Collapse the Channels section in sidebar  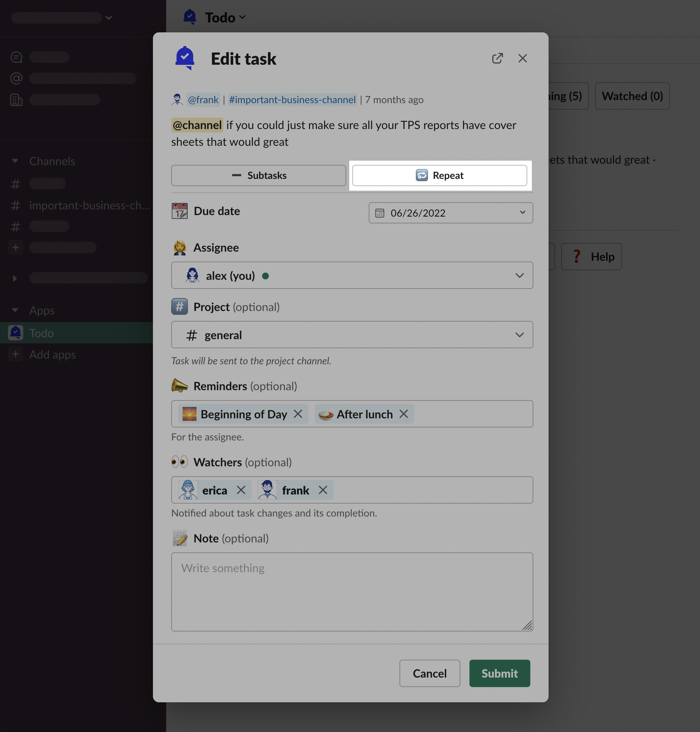15,161
